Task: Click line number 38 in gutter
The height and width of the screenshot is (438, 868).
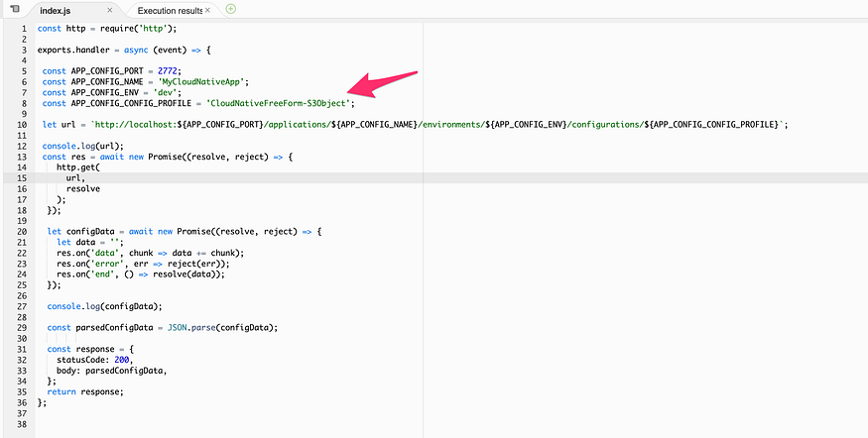Action: pyautogui.click(x=22, y=423)
